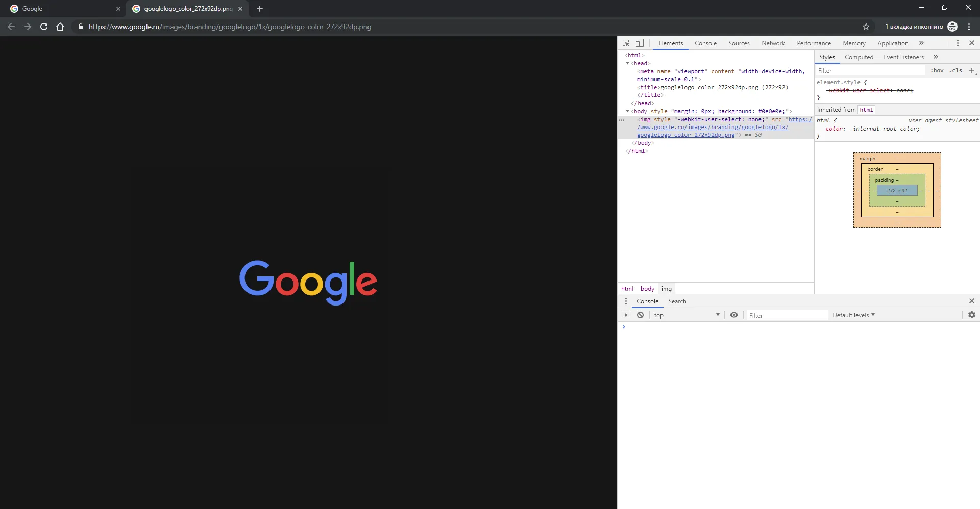Toggle the .cls element classes panel

pos(955,71)
